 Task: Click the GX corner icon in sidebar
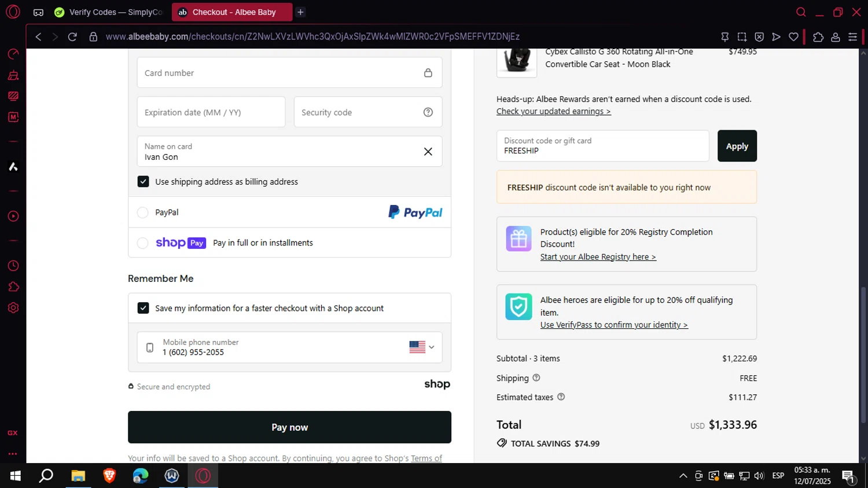click(12, 433)
